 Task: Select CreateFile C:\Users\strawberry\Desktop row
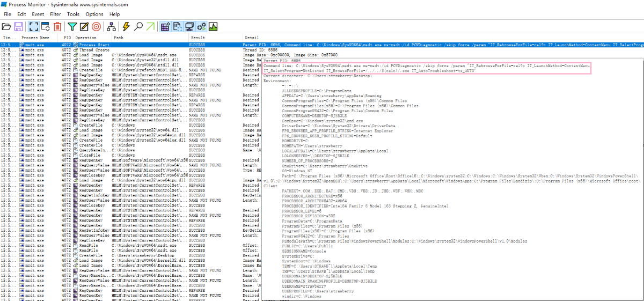(x=130, y=255)
